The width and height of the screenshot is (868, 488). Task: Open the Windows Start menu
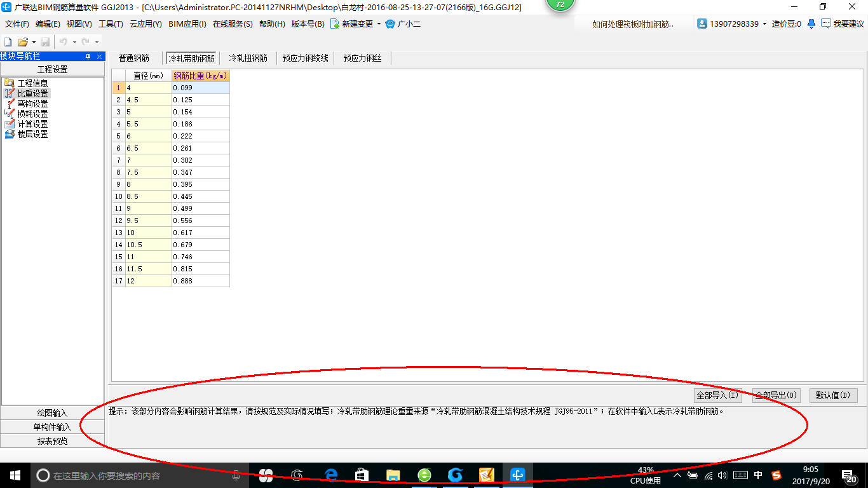[15, 475]
